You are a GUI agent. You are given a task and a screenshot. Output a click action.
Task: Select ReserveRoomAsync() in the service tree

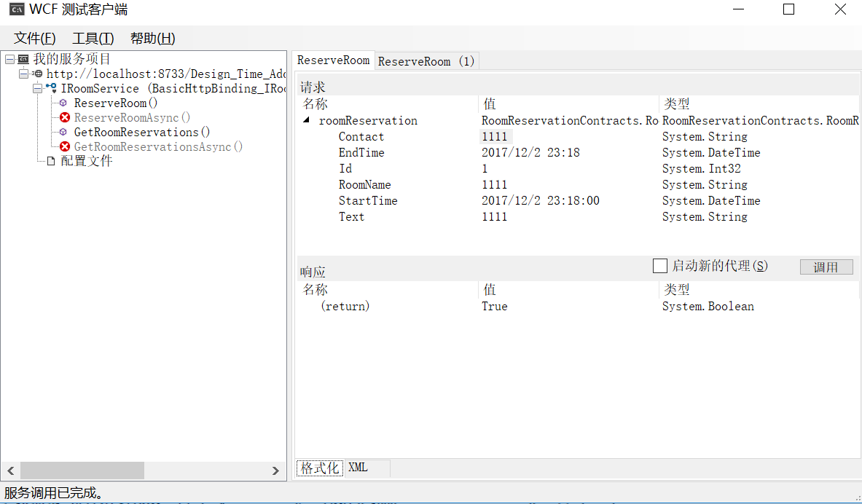[132, 117]
